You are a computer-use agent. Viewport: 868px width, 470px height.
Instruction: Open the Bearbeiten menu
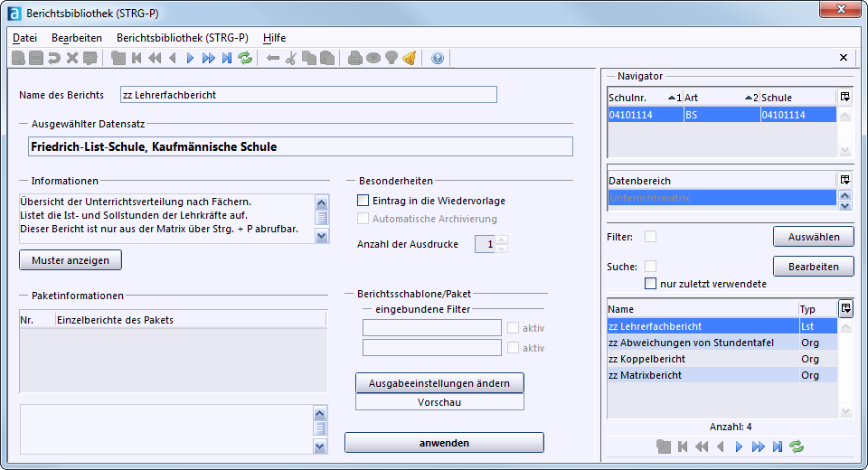pyautogui.click(x=77, y=38)
